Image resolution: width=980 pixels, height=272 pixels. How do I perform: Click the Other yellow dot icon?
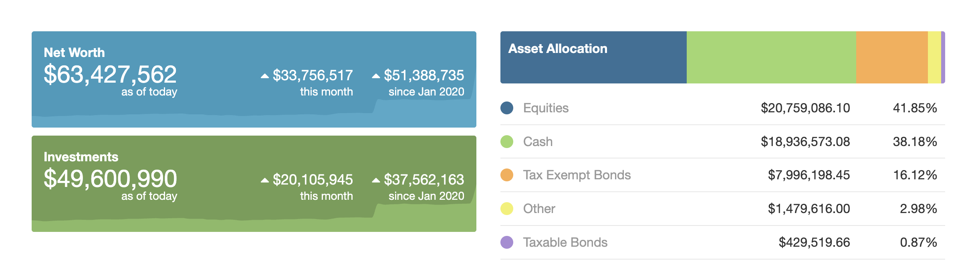(507, 209)
